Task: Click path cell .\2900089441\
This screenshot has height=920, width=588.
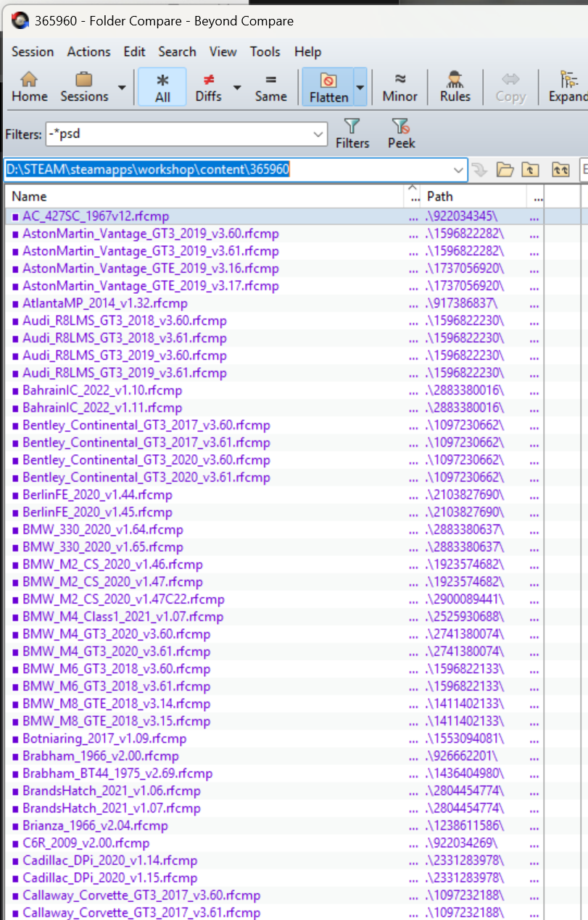Action: (465, 599)
